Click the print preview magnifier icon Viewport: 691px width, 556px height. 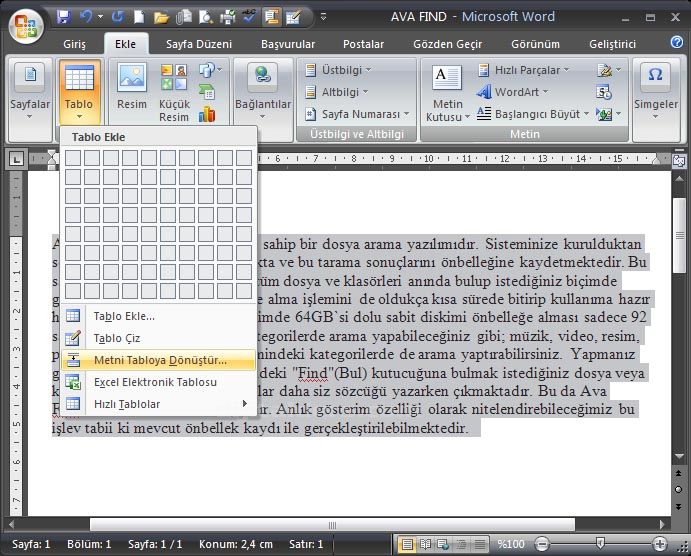[x=205, y=18]
